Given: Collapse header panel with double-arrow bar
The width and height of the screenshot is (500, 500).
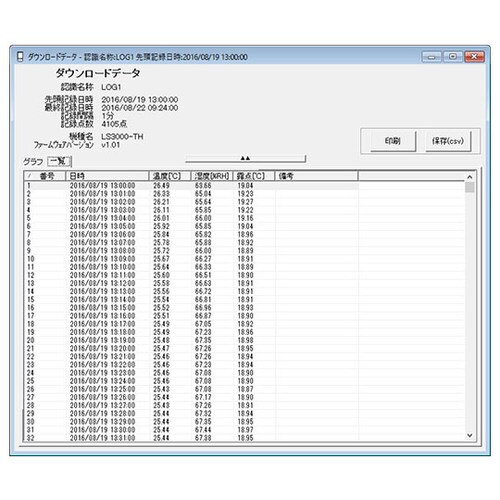Looking at the screenshot, I should point(245,158).
